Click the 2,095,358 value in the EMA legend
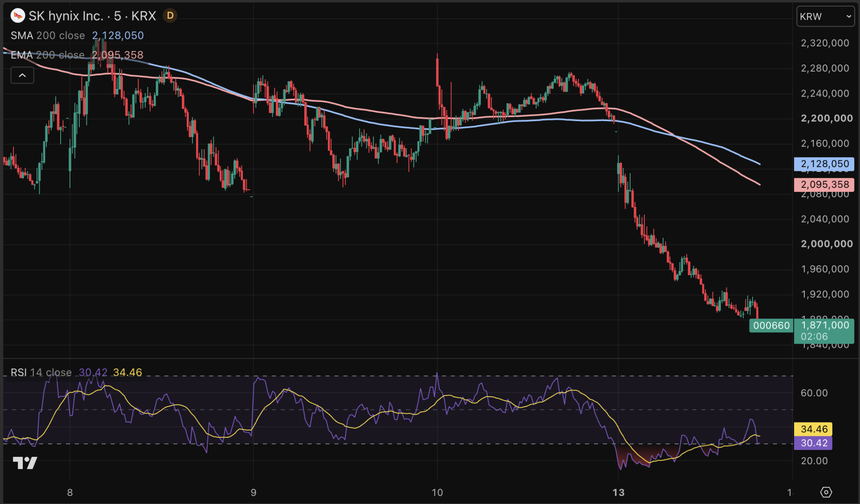 click(117, 55)
